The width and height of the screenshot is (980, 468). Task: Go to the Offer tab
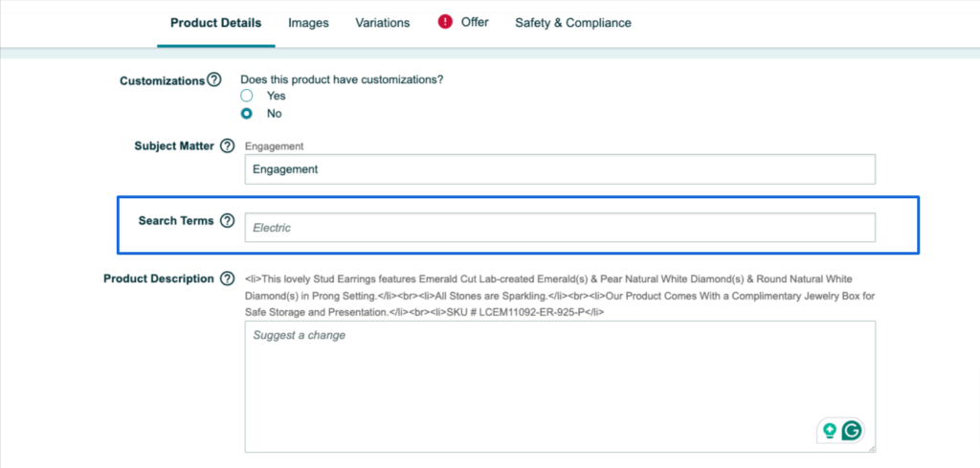(475, 23)
